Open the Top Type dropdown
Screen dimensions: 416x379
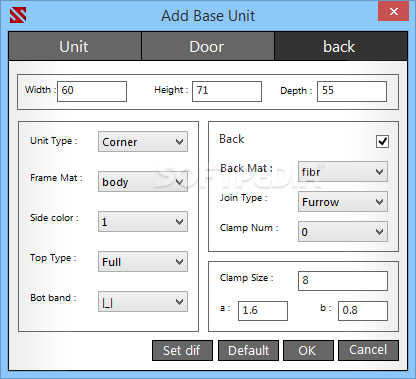click(x=143, y=262)
